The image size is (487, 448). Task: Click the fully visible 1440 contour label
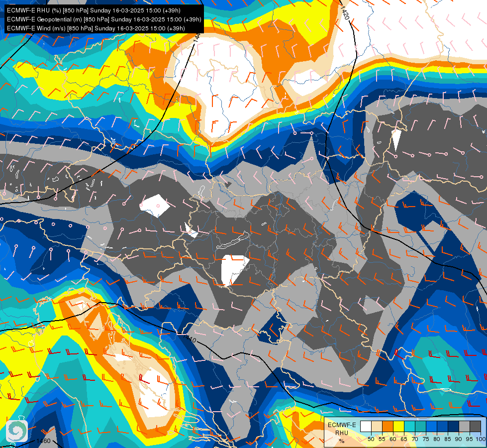tap(190, 338)
